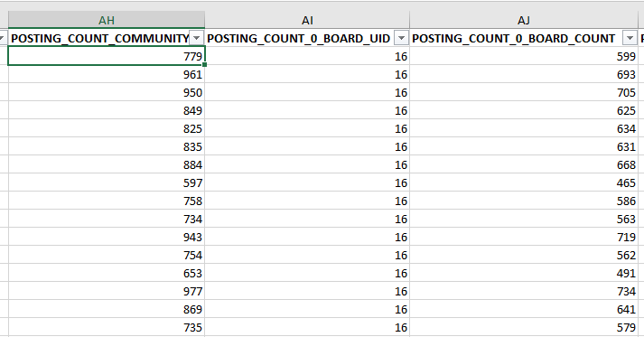This screenshot has height=337, width=644.
Task: Select the board count cell 599
Action: (524, 56)
